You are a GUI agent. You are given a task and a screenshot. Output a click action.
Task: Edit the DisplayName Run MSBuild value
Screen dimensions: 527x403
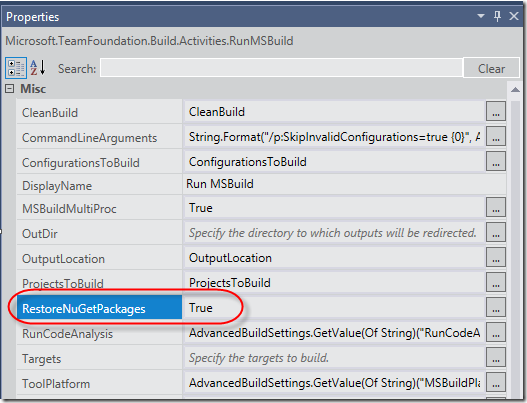click(x=344, y=184)
